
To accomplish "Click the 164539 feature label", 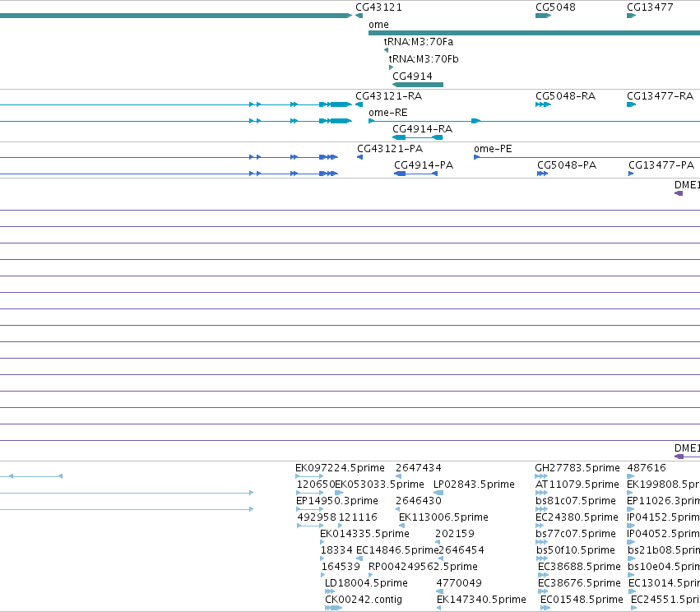I will coord(341,567).
